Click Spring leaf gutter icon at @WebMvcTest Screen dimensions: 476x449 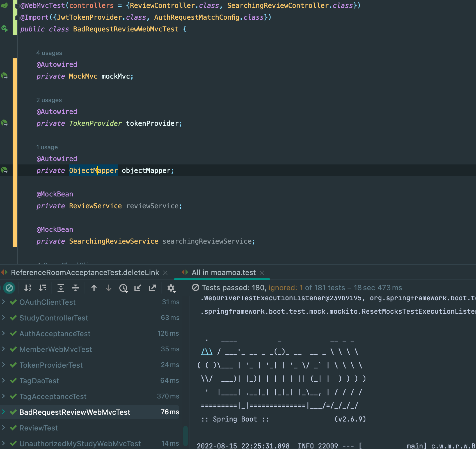click(x=4, y=5)
